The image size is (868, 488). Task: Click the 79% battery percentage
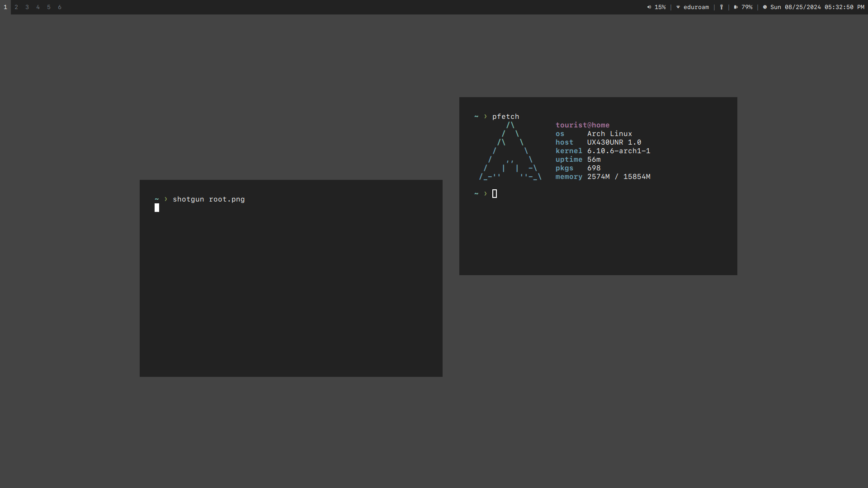click(x=747, y=7)
